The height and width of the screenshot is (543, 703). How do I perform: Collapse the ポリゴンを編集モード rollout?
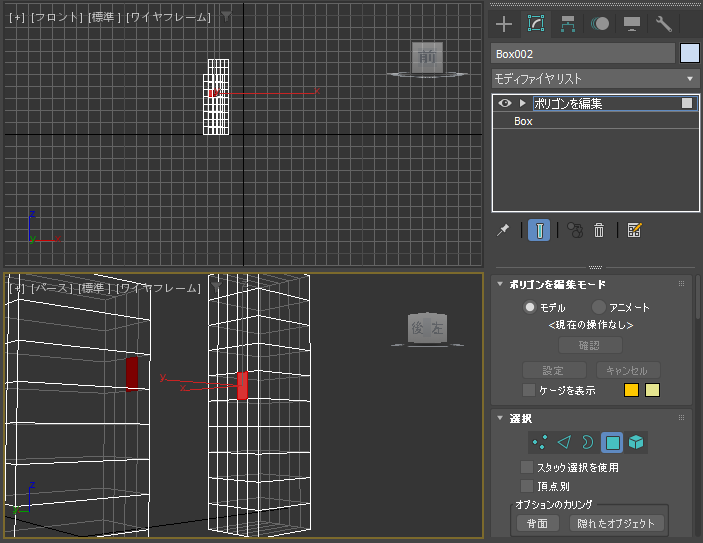(500, 284)
